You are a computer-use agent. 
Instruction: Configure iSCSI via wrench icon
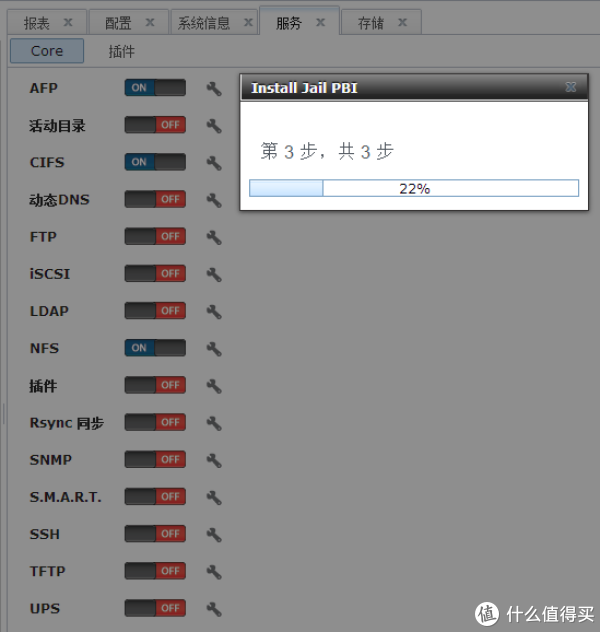[x=213, y=274]
